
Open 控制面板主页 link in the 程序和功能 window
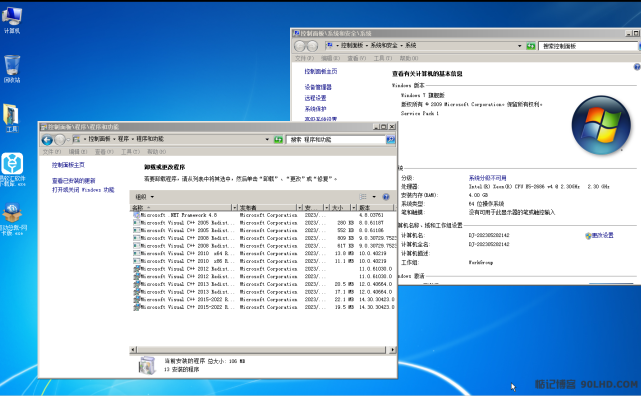pos(68,165)
